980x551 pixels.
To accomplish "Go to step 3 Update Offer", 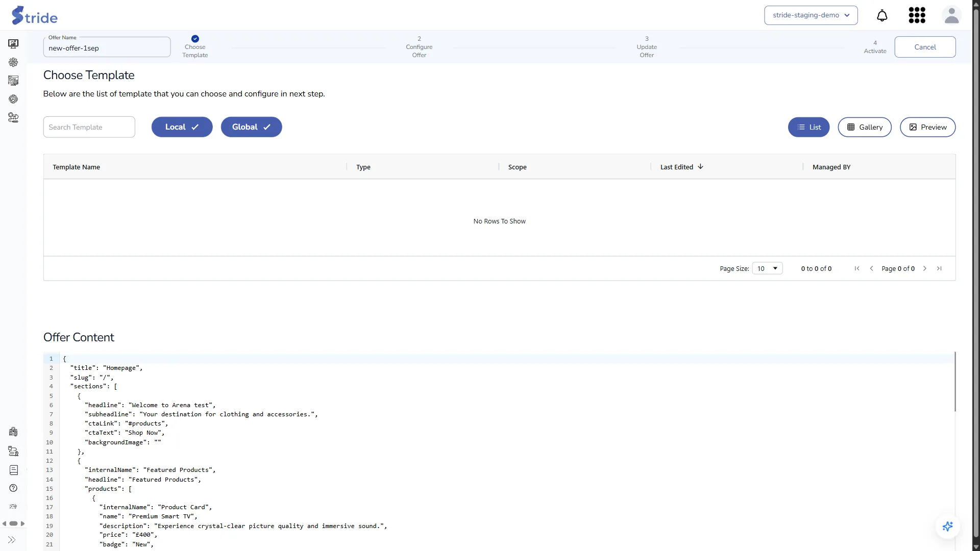I will (x=647, y=47).
